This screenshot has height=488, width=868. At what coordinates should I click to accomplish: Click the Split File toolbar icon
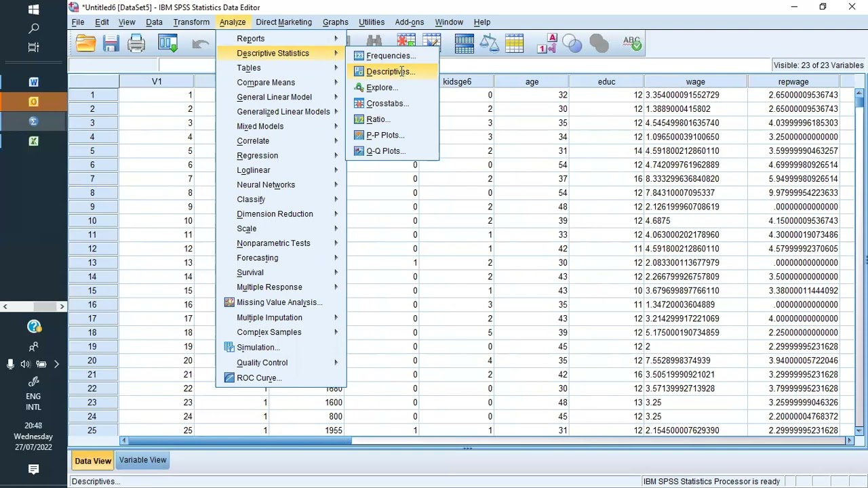tap(465, 44)
